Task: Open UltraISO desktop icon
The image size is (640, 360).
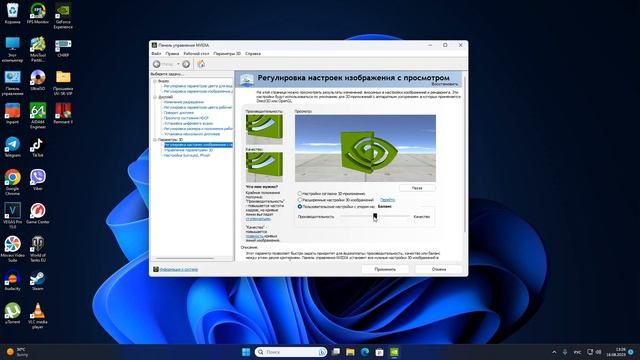Action: coord(38,80)
